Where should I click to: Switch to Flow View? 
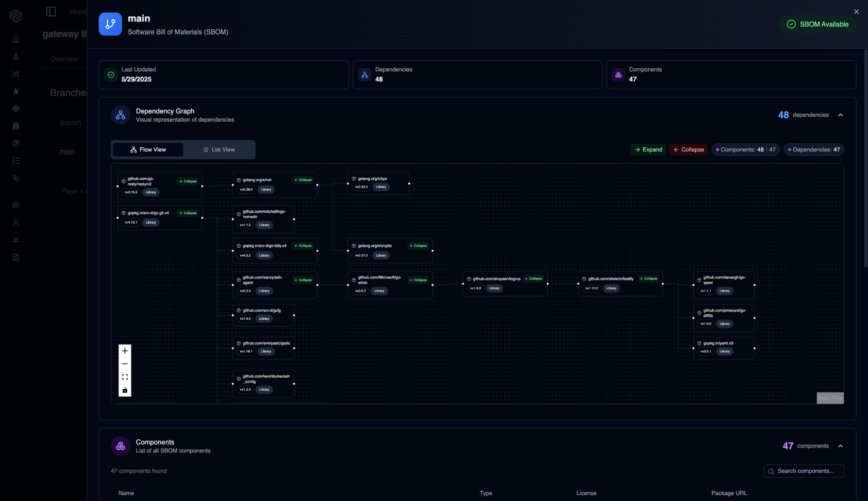point(148,149)
